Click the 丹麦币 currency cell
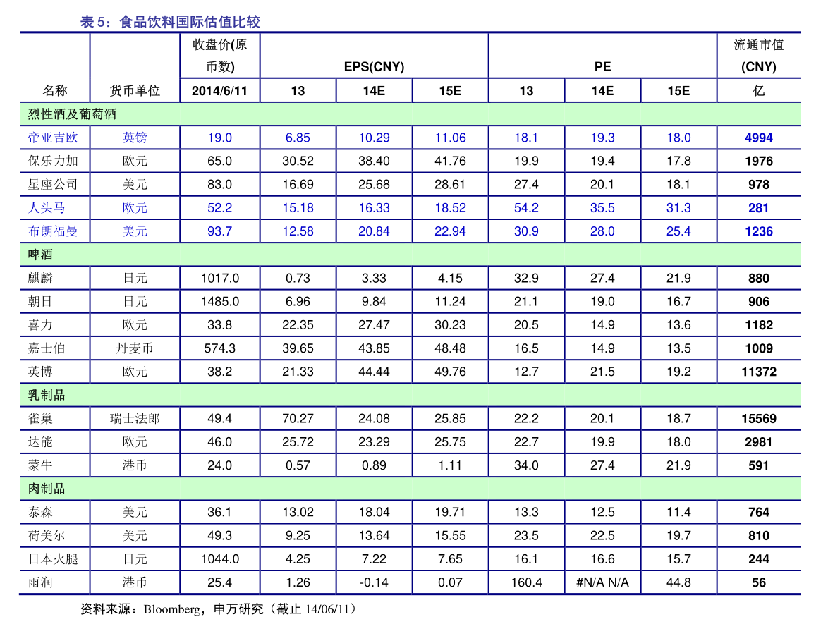 135,348
